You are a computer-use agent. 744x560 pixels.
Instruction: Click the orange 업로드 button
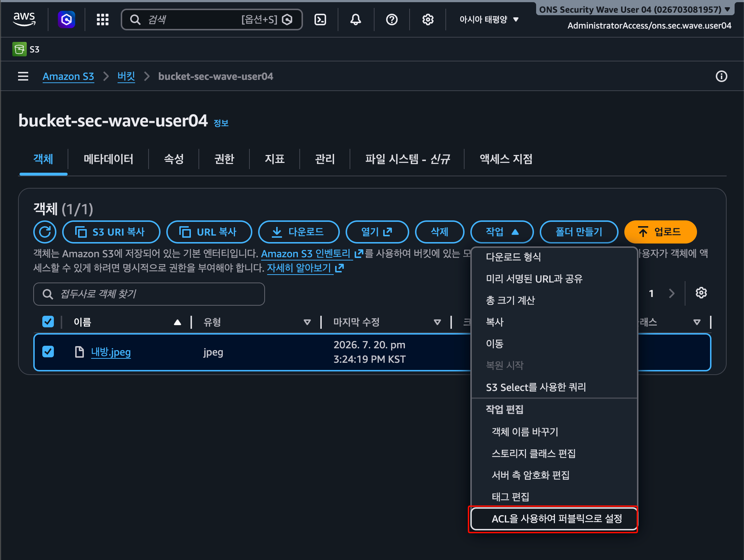(x=660, y=232)
